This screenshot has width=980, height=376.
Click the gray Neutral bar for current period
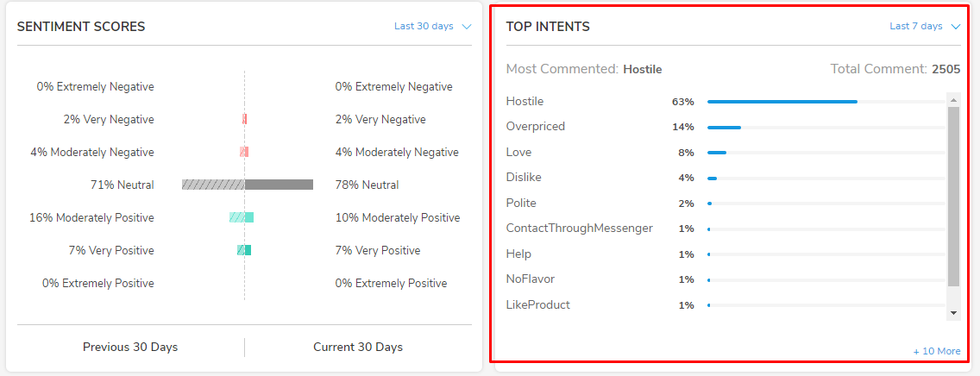[279, 185]
